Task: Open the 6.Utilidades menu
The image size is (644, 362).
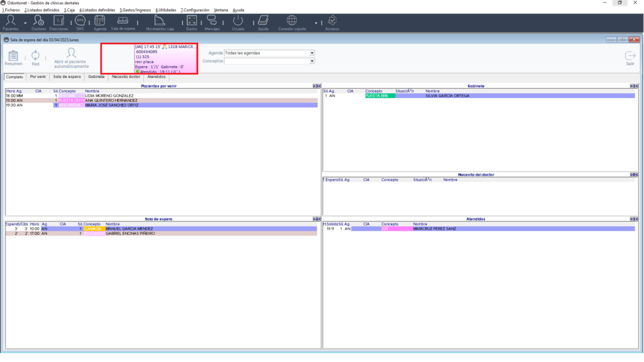Action: pyautogui.click(x=166, y=10)
